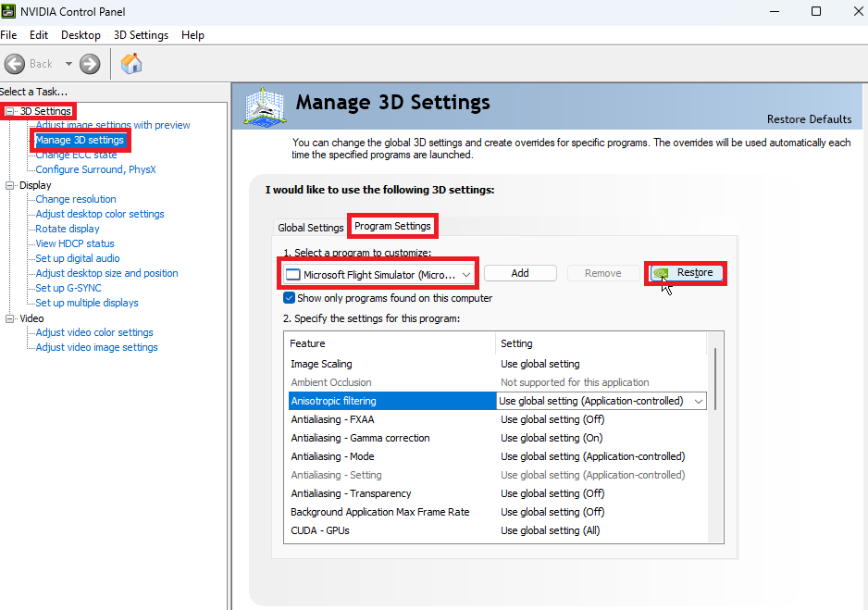Select the Antialiasing - Gamma correction row
The width and height of the screenshot is (868, 610).
click(x=497, y=438)
